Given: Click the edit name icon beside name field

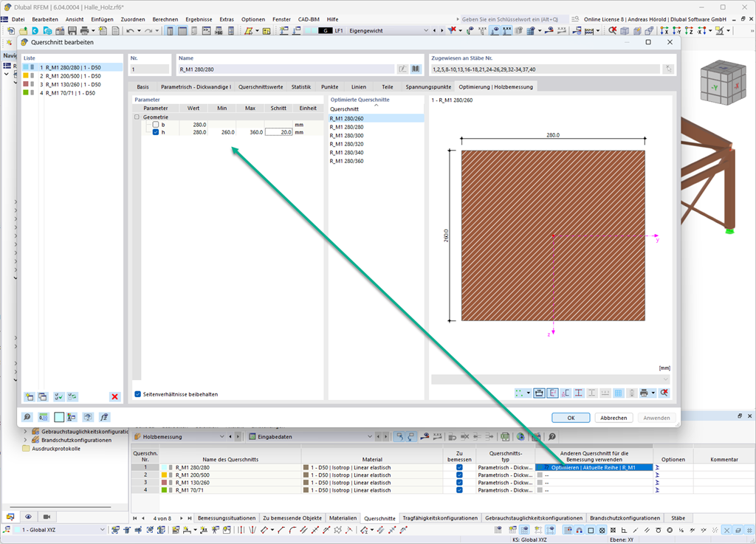Looking at the screenshot, I should (x=402, y=69).
